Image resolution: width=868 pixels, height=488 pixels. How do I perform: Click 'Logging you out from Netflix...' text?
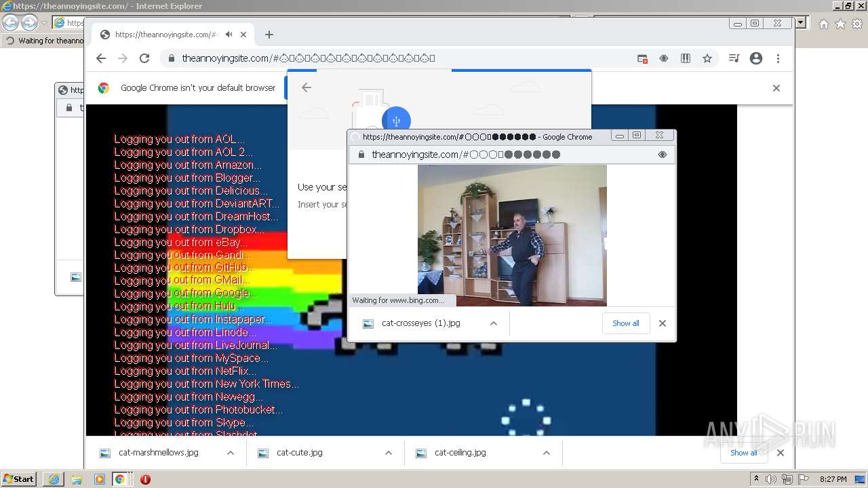coord(185,371)
